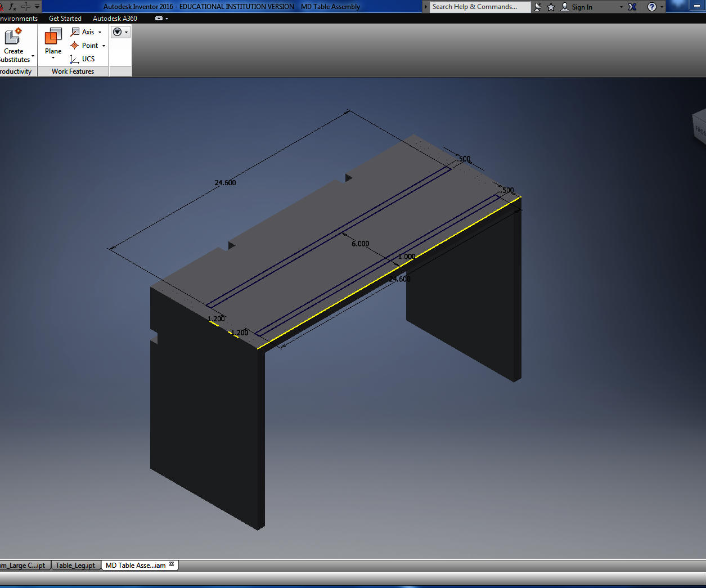
Task: Open the Help question mark icon
Action: click(x=651, y=7)
